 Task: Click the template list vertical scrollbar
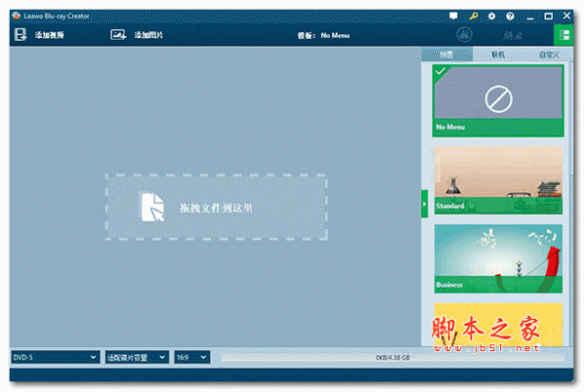click(x=571, y=119)
